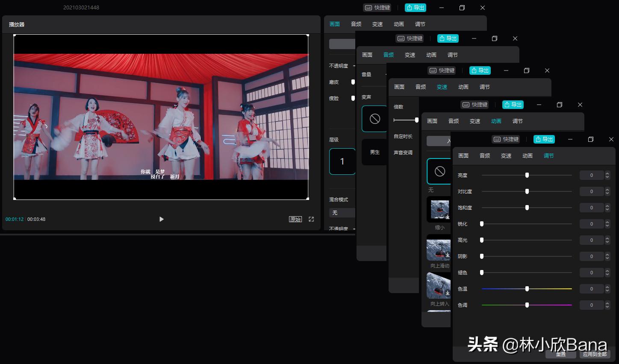Click the download arrow on the 向上转入 animation
The width and height of the screenshot is (619, 364).
coord(447,294)
